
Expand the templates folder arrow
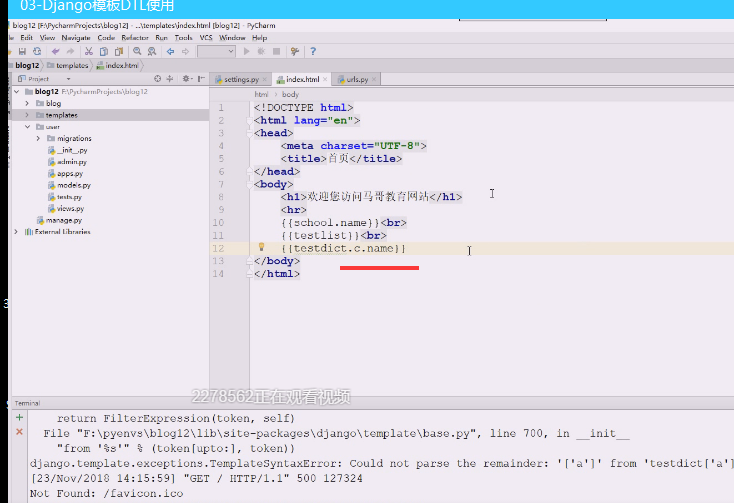pyautogui.click(x=27, y=115)
